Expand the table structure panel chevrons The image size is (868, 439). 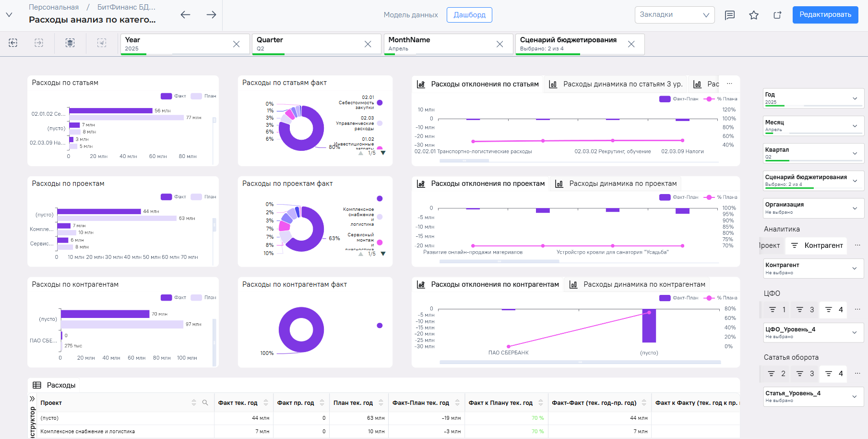(x=32, y=399)
